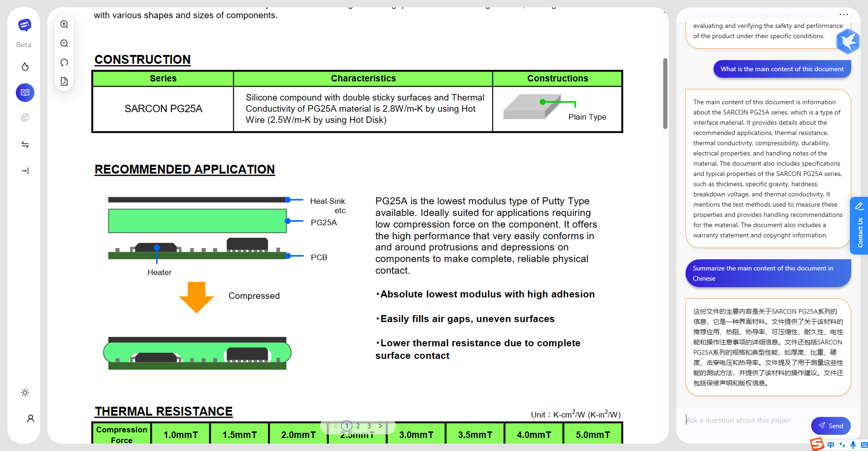The image size is (868, 451).
Task: Open the three-dot menu in chat panel
Action: (x=843, y=14)
